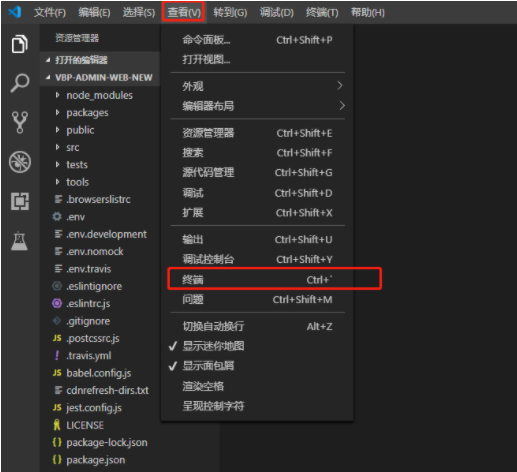Screen dimensions: 517x472
Task: Open the 帮助(H) menu
Action: tap(368, 13)
